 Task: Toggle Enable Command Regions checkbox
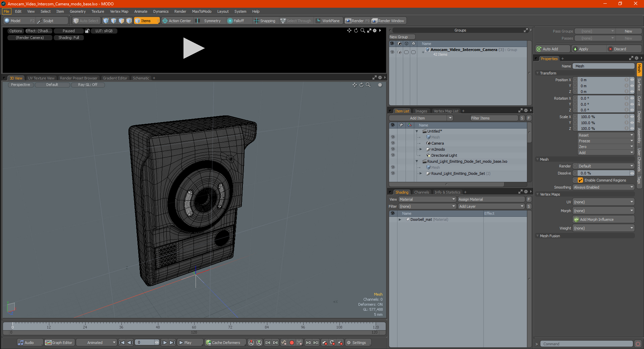[x=581, y=180]
